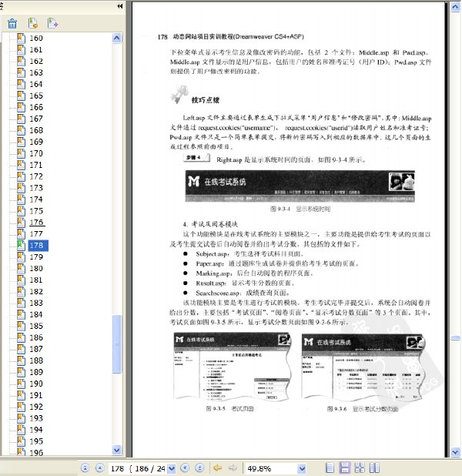Go back to the previous view (yellow arrow)
462x476 pixels.
coord(217,468)
